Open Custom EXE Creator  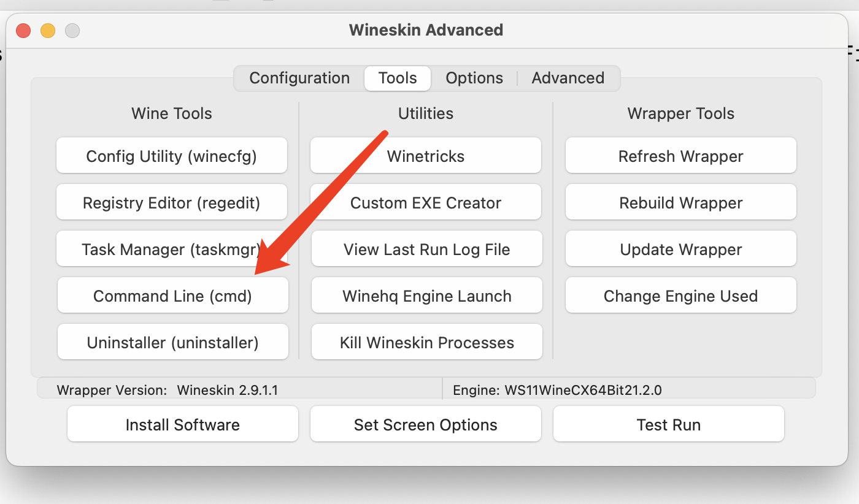click(x=426, y=202)
